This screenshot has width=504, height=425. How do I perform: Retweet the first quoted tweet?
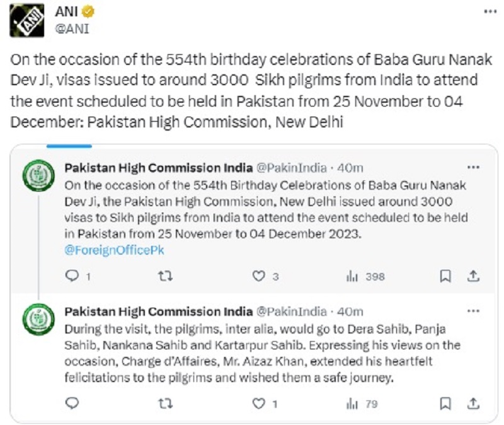(166, 276)
